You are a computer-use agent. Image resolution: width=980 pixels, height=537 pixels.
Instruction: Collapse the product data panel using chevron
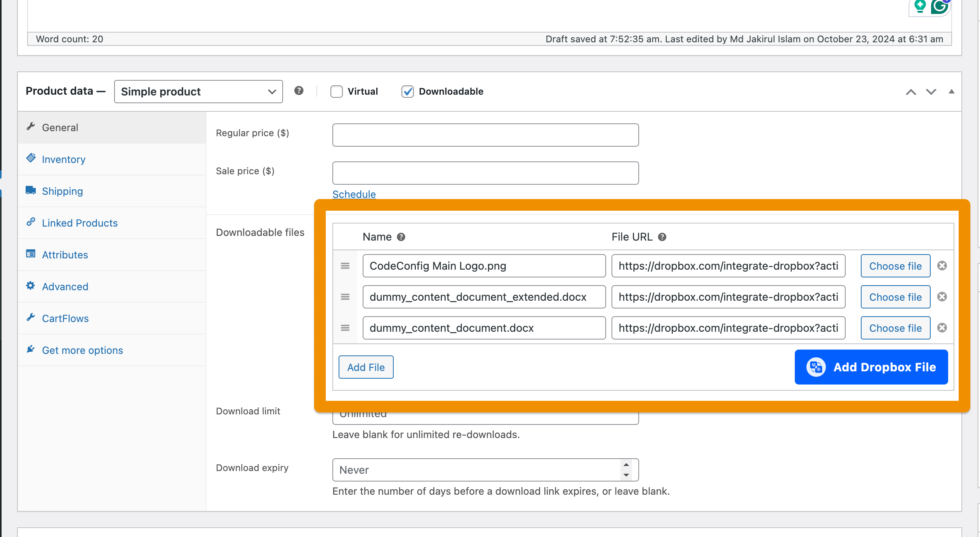951,91
